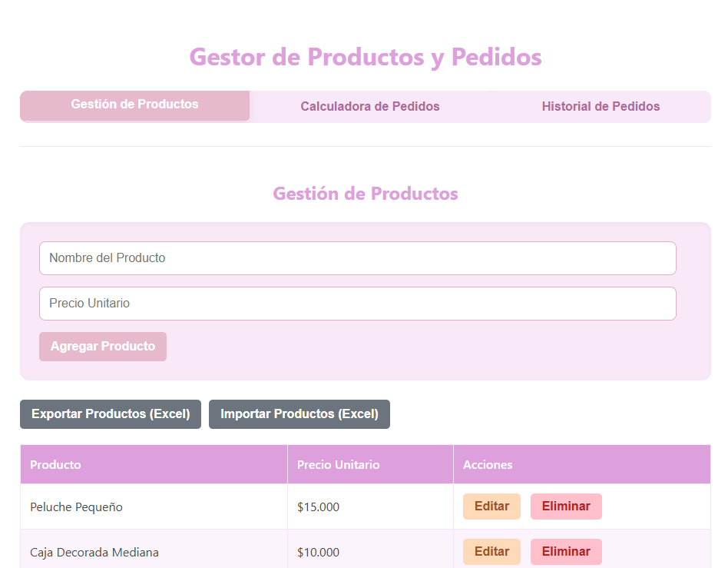Focus the Nombre del Producto field
Image resolution: width=728 pixels, height=568 pixels.
[x=357, y=258]
